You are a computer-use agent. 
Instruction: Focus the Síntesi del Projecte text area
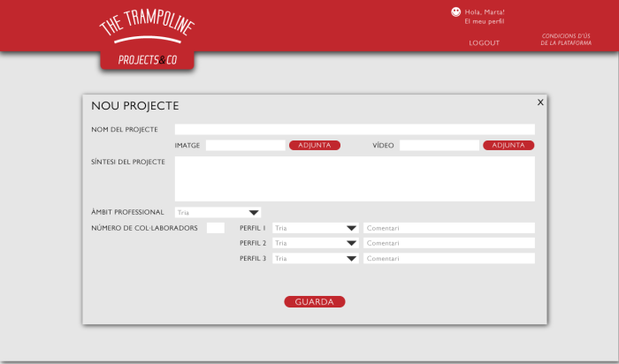(x=355, y=178)
